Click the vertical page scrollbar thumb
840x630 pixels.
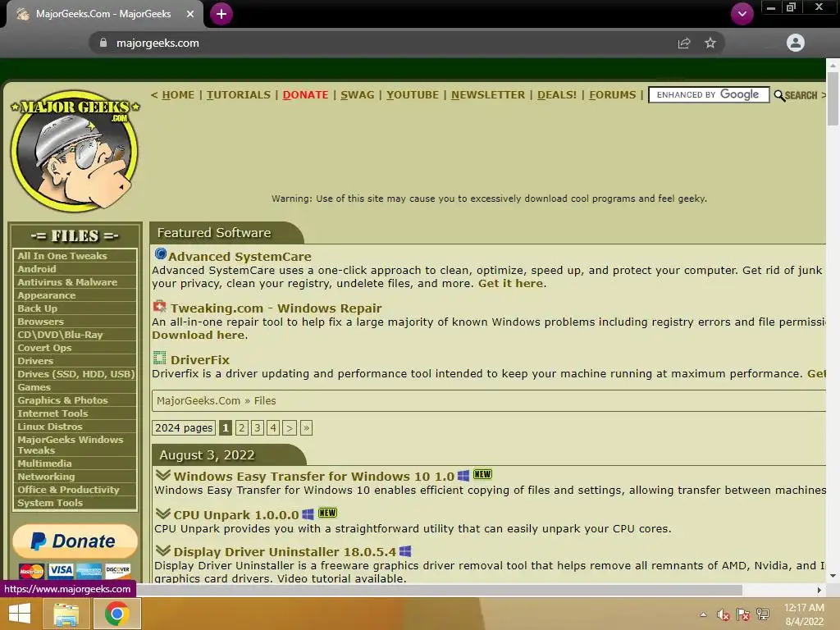click(x=833, y=99)
